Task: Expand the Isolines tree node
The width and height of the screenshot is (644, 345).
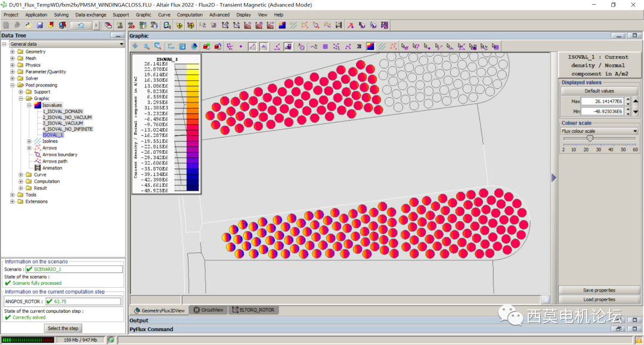Action: point(29,141)
